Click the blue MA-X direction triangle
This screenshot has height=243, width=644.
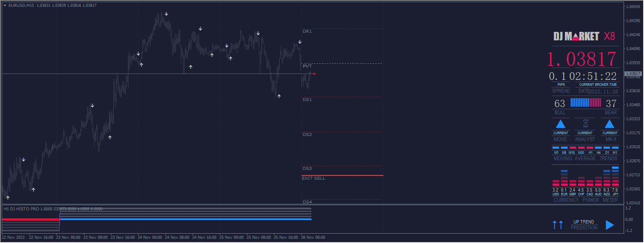pyautogui.click(x=610, y=124)
